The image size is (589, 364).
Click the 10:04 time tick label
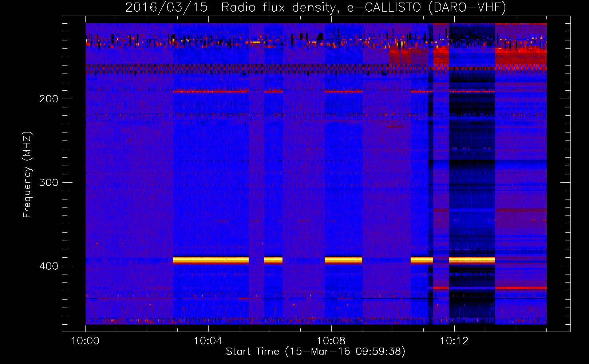click(208, 341)
